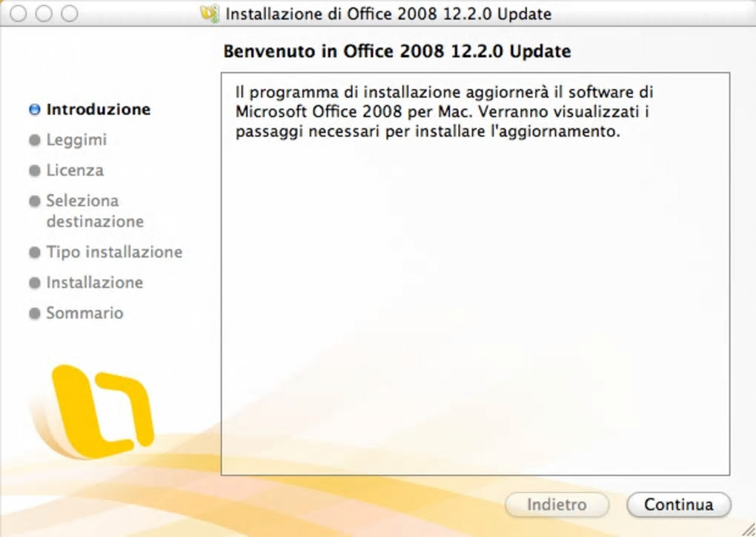This screenshot has width=756, height=537.
Task: Click the window resize grip corner
Action: pos(747,529)
